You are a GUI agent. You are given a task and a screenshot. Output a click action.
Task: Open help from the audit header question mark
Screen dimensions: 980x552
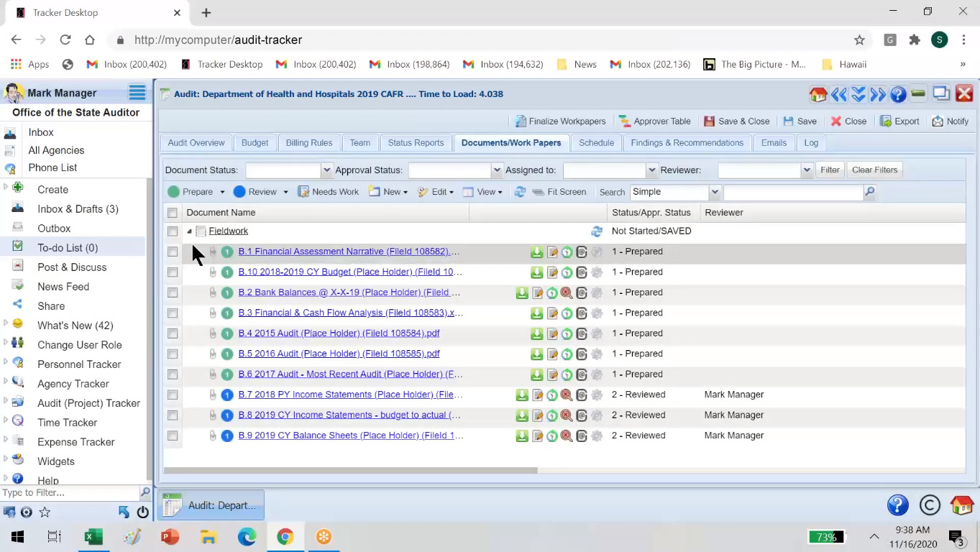tap(898, 94)
